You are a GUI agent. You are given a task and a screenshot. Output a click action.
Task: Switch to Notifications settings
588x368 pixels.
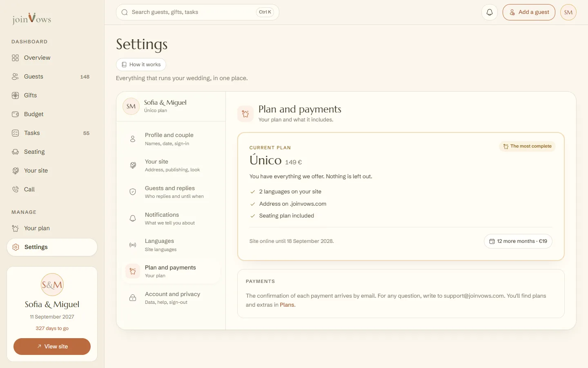171,218
